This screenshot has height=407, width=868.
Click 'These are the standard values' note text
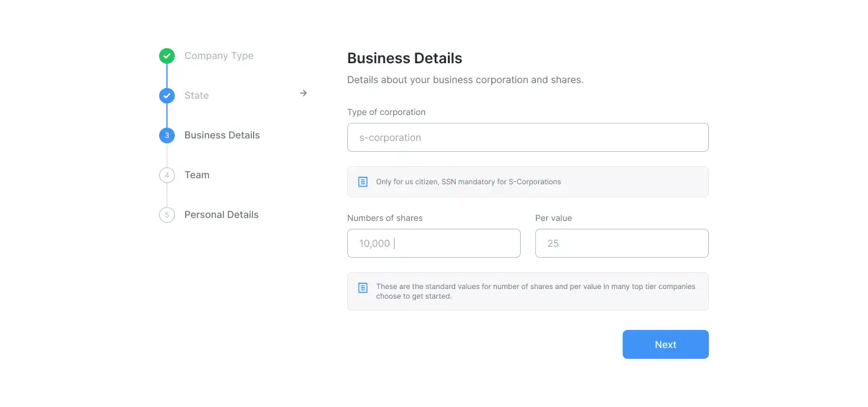[x=536, y=291]
